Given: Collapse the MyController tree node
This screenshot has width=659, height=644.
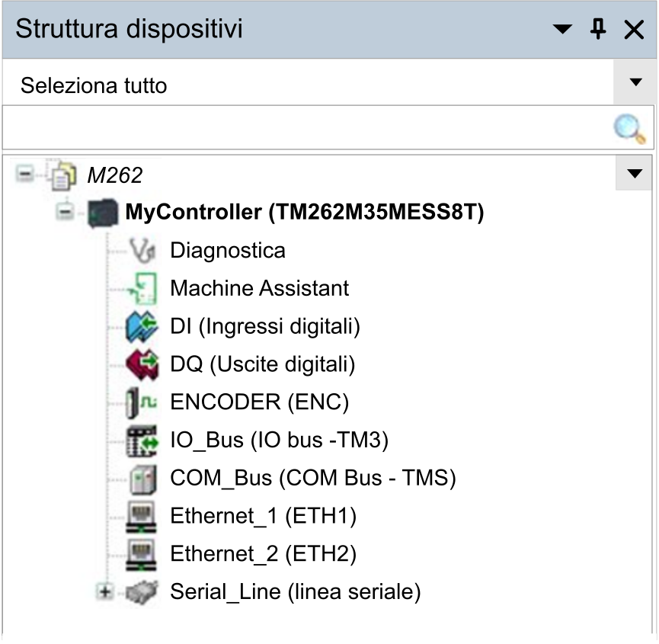Looking at the screenshot, I should point(66,212).
